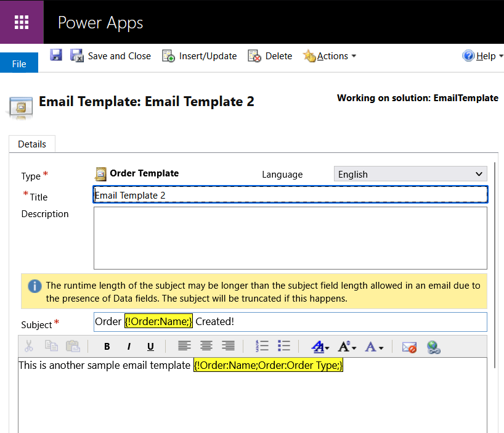Open the font size dropdown
Viewport: 504px width, 433px height.
point(347,347)
